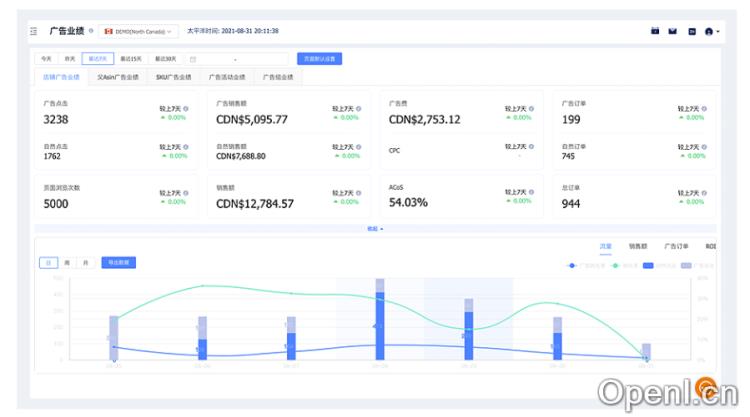The width and height of the screenshot is (750, 417).
Task: Toggle green line series in chart legend
Action: click(x=624, y=265)
